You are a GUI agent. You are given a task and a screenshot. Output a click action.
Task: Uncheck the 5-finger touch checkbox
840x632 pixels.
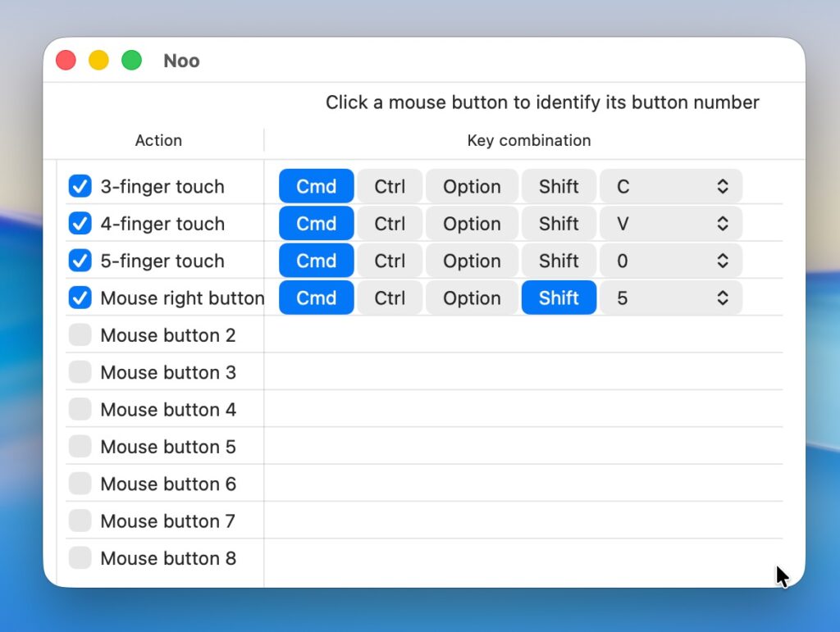coord(80,261)
